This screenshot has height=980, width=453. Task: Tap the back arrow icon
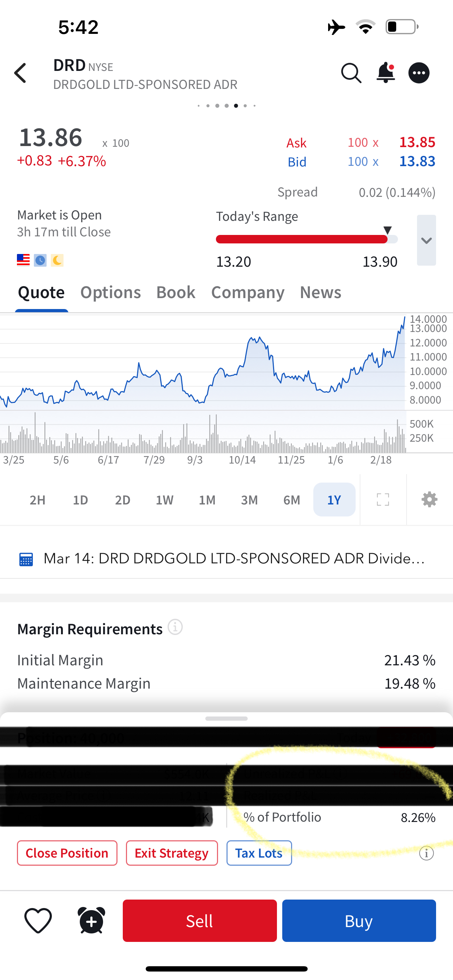(x=20, y=73)
